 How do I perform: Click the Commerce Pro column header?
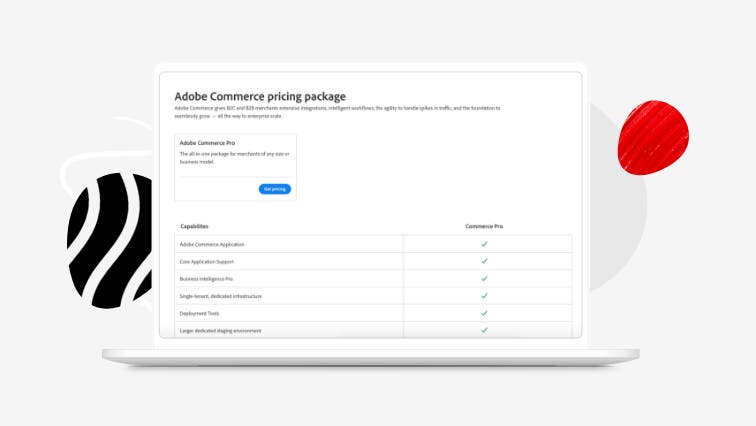[x=484, y=226]
